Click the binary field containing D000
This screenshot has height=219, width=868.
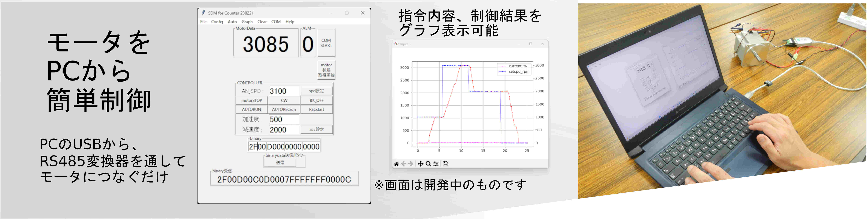pos(275,147)
